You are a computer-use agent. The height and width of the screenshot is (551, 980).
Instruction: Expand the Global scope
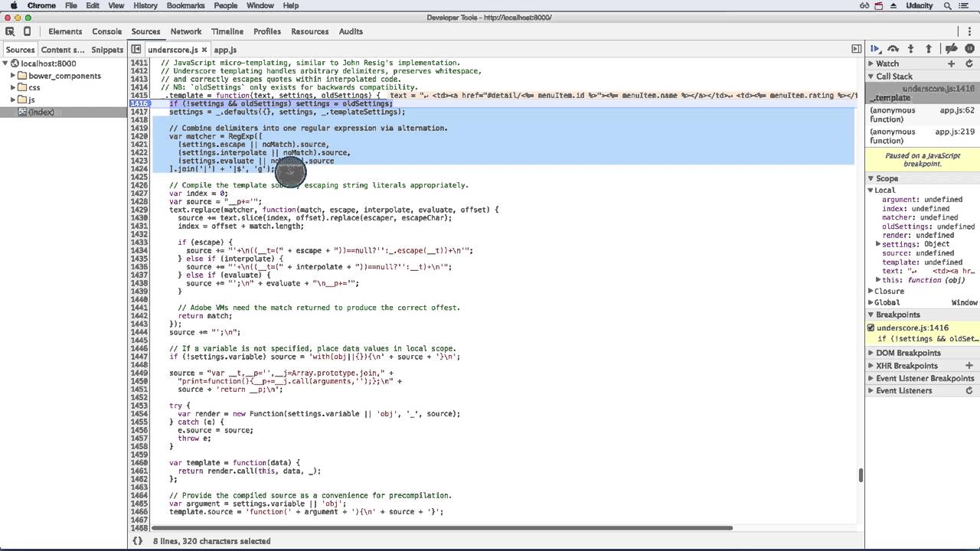(871, 302)
